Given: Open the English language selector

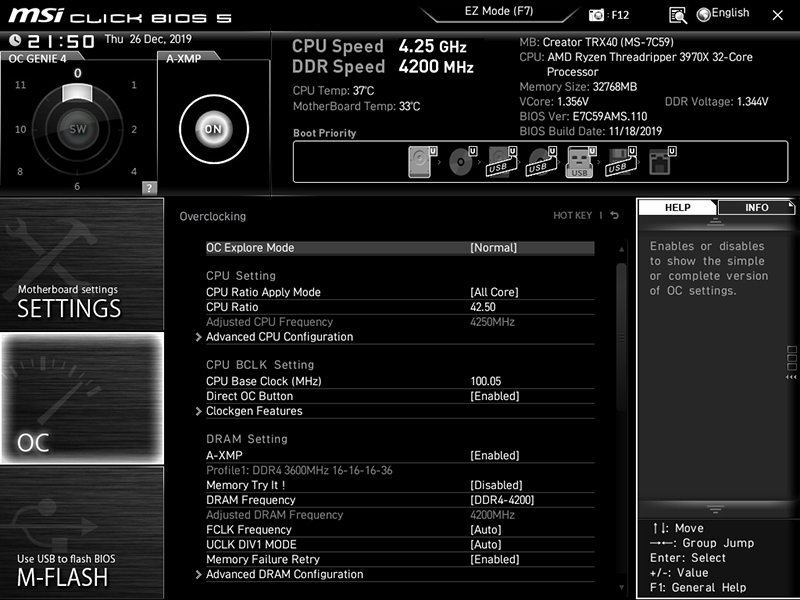Looking at the screenshot, I should (x=730, y=13).
